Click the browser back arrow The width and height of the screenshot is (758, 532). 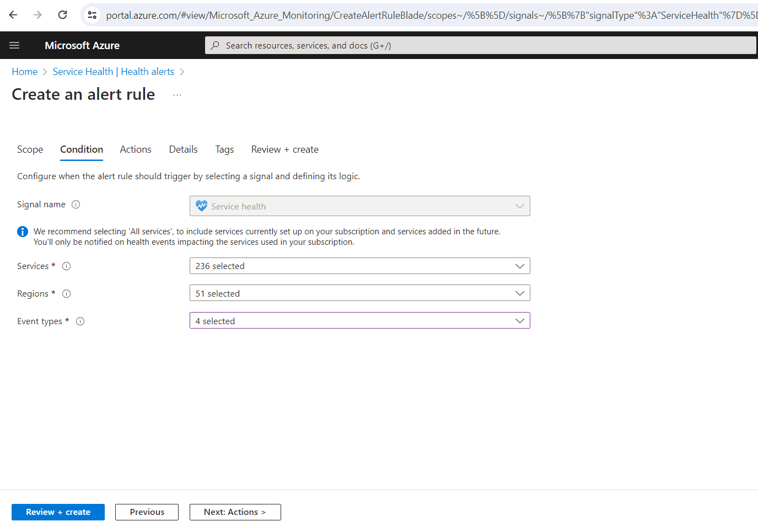13,15
